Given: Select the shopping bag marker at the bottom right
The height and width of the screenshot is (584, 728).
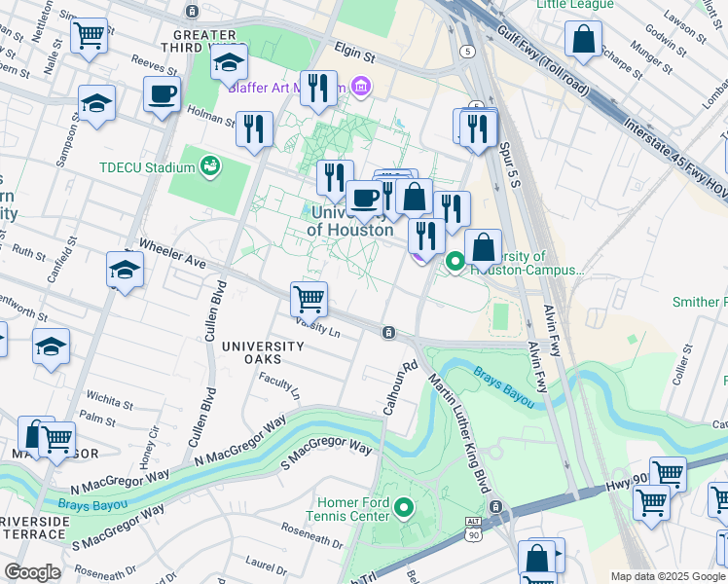Looking at the screenshot, I should coord(537,557).
